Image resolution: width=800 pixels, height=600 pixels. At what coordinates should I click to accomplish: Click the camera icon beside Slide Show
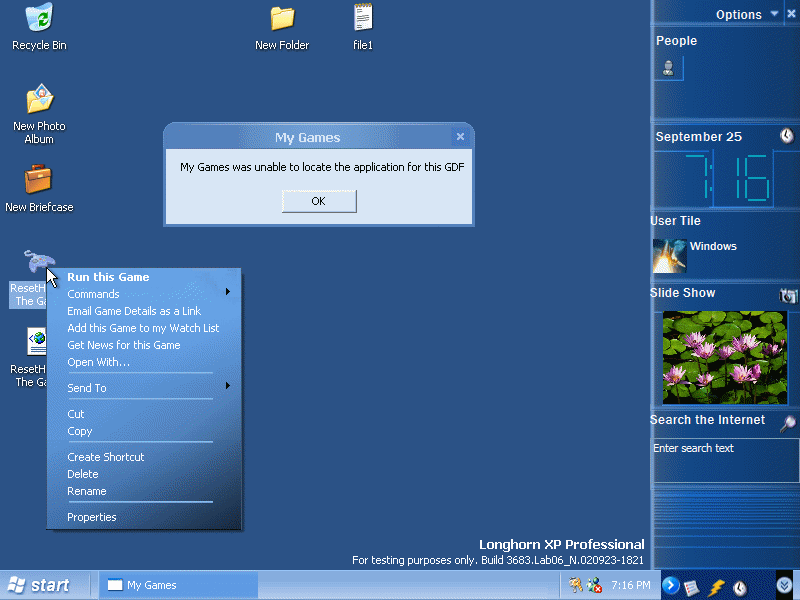pos(788,295)
